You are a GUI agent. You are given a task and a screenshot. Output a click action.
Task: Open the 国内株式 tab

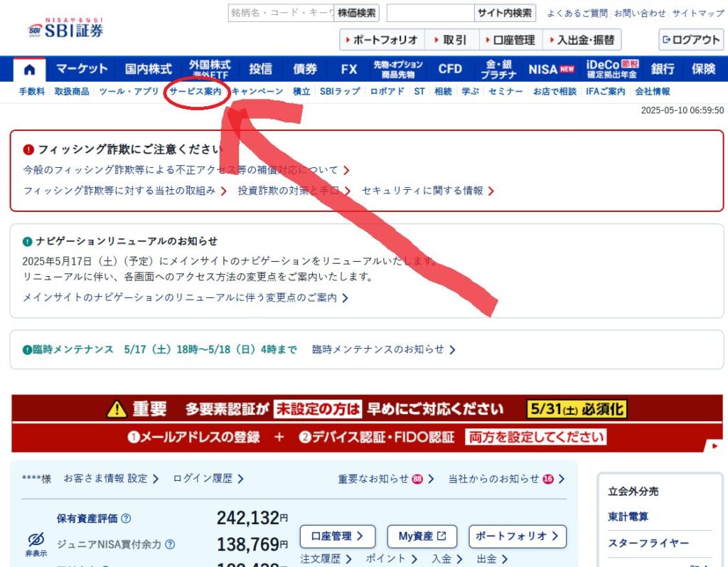pos(149,69)
